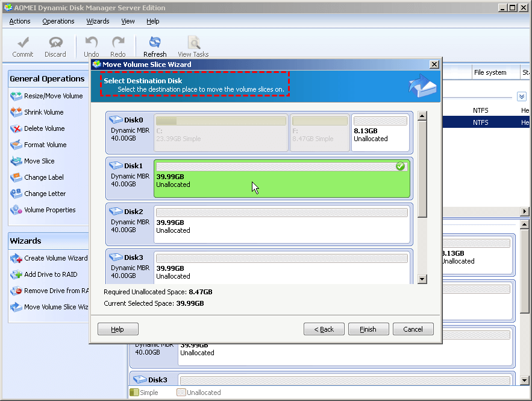Select Move Slice in sidebar

point(32,161)
